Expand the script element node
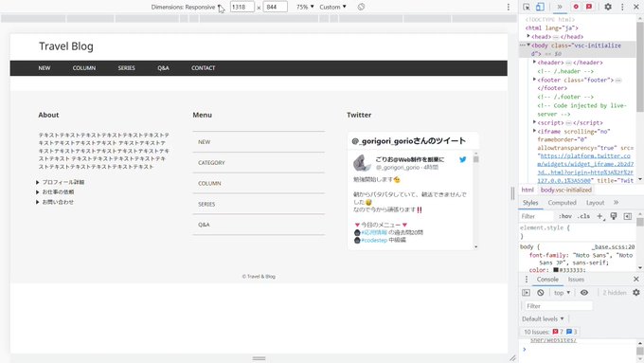This screenshot has width=644, height=363. (534, 122)
